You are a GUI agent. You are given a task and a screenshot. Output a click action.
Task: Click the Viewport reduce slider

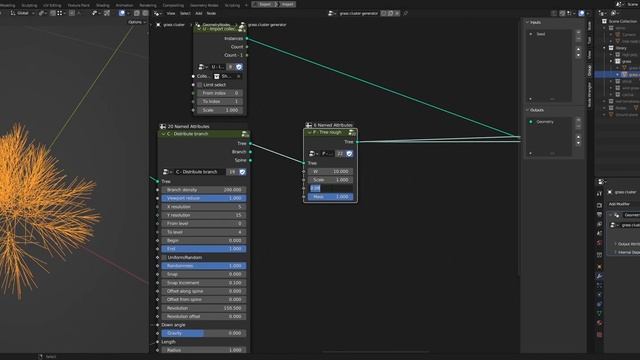click(x=204, y=198)
